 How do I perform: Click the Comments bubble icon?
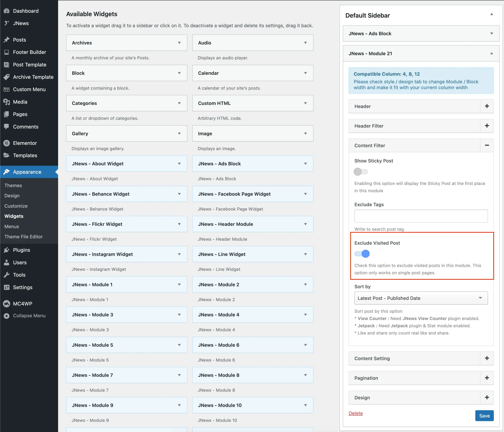click(x=6, y=127)
